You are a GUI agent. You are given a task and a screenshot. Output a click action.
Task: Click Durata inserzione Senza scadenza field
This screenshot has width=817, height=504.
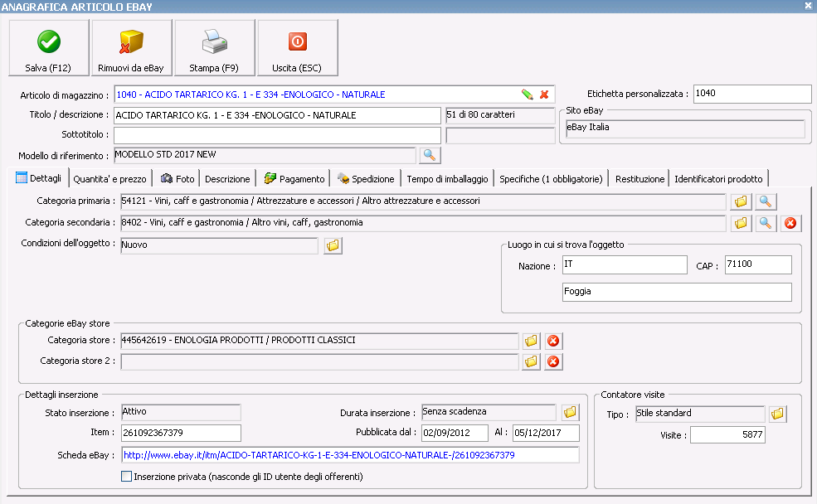(489, 412)
